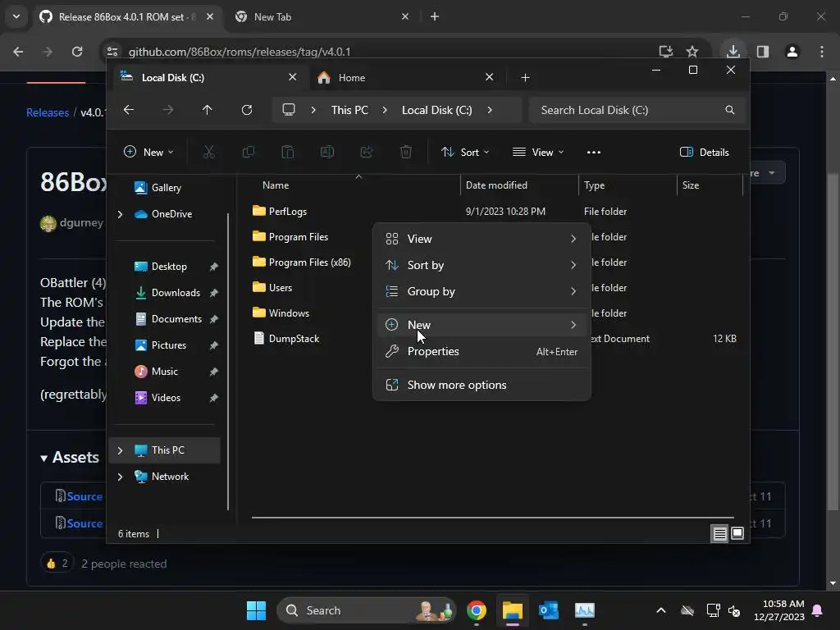Open New submenu in context menu
This screenshot has height=630, width=840.
pos(481,325)
